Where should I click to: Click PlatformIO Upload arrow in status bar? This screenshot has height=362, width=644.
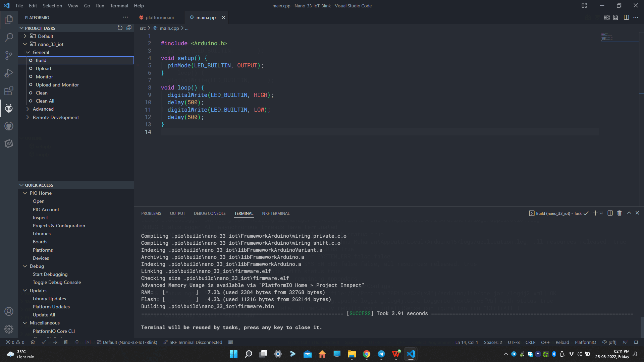55,342
